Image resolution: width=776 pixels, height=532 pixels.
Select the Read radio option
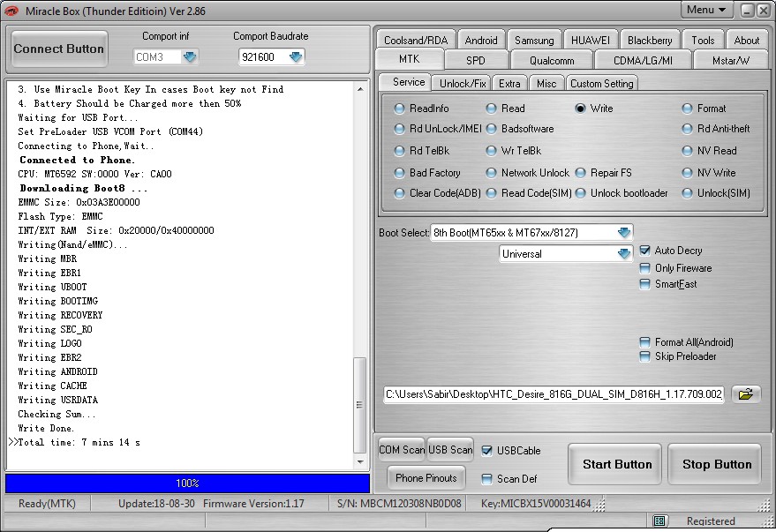(x=491, y=109)
